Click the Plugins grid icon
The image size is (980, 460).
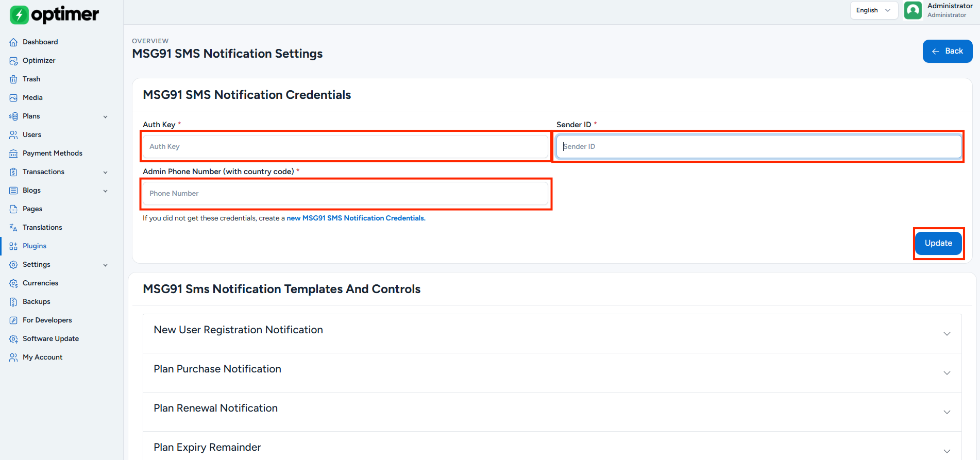[x=13, y=246]
